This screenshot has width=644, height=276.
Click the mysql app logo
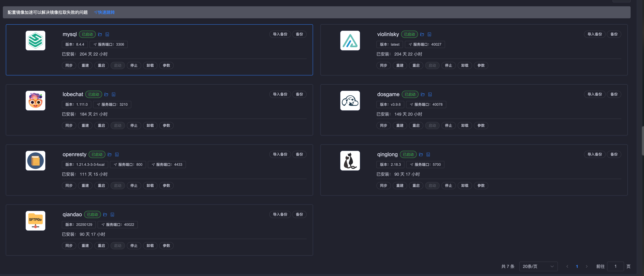35,40
